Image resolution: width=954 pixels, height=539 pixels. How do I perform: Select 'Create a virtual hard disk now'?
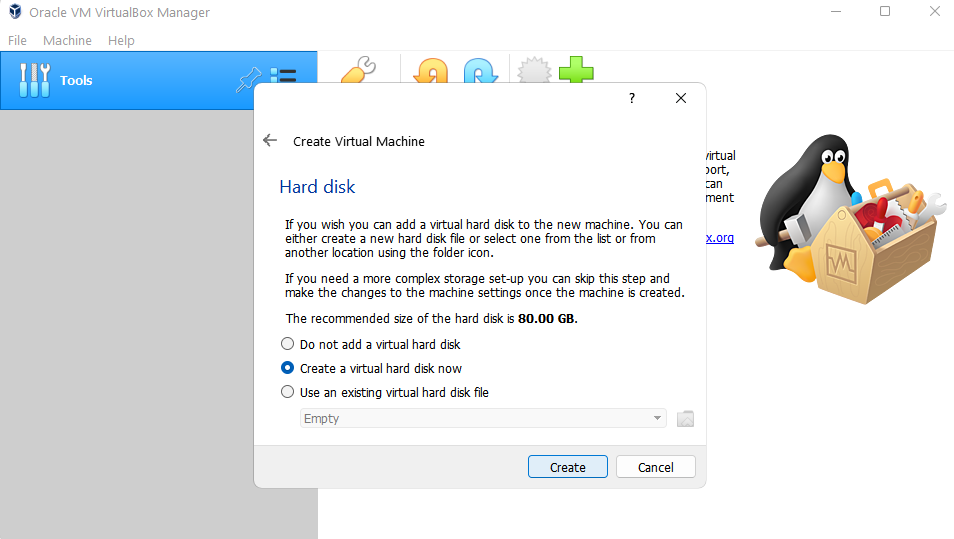point(371,368)
